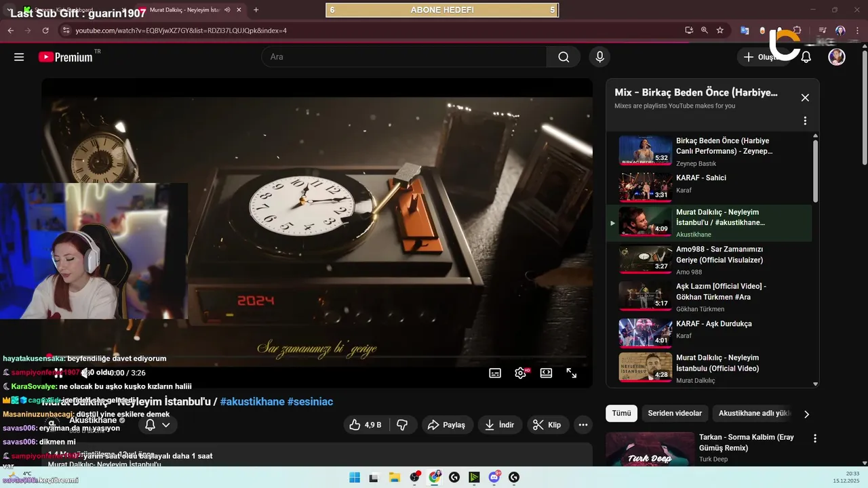Screen dimensions: 868x488
Task: Open File Explorer from taskbar
Action: point(394,477)
